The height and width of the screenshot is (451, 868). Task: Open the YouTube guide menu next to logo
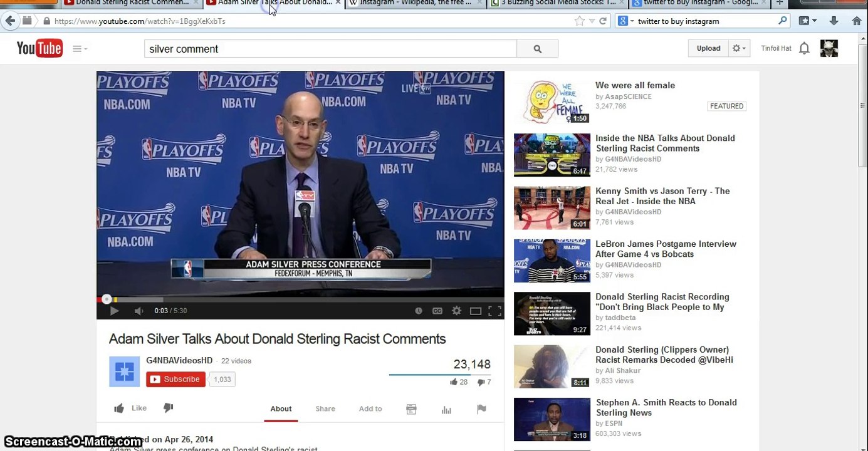[x=80, y=49]
